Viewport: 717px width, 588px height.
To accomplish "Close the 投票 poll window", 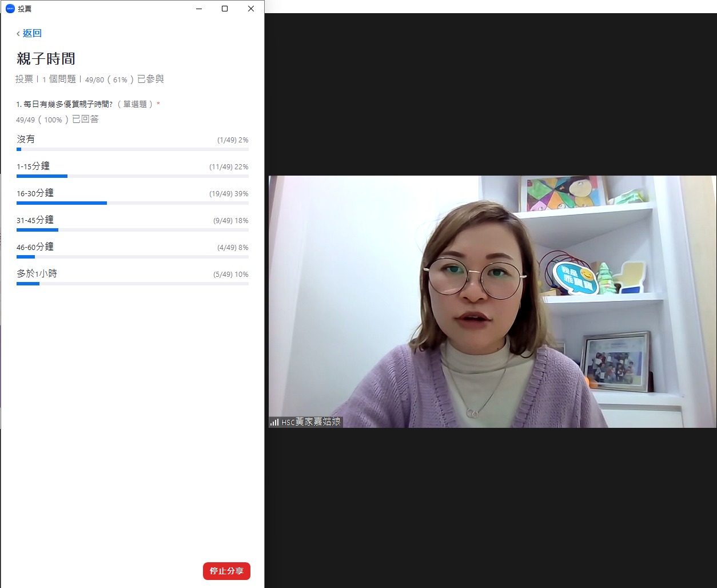I will [x=251, y=9].
